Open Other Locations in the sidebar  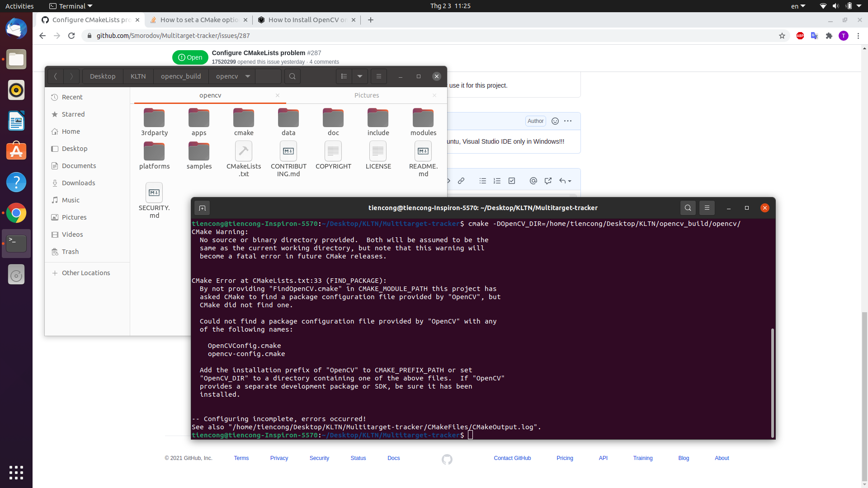point(86,273)
